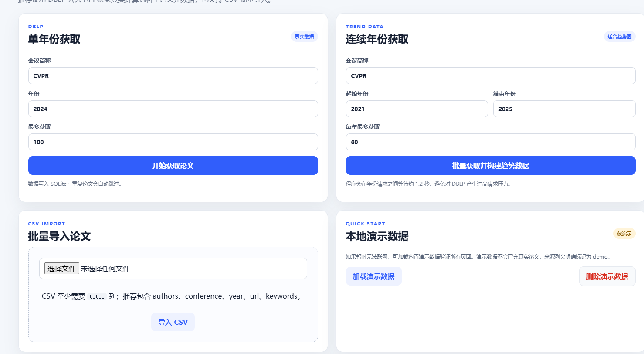
Task: Click the 开始获取论文 button
Action: [x=173, y=166]
